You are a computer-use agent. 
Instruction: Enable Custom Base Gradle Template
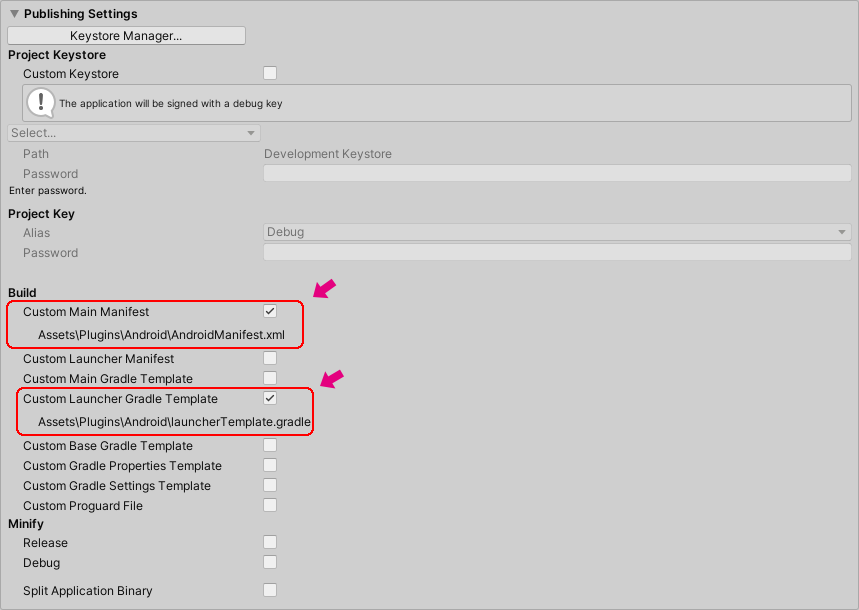coord(270,445)
